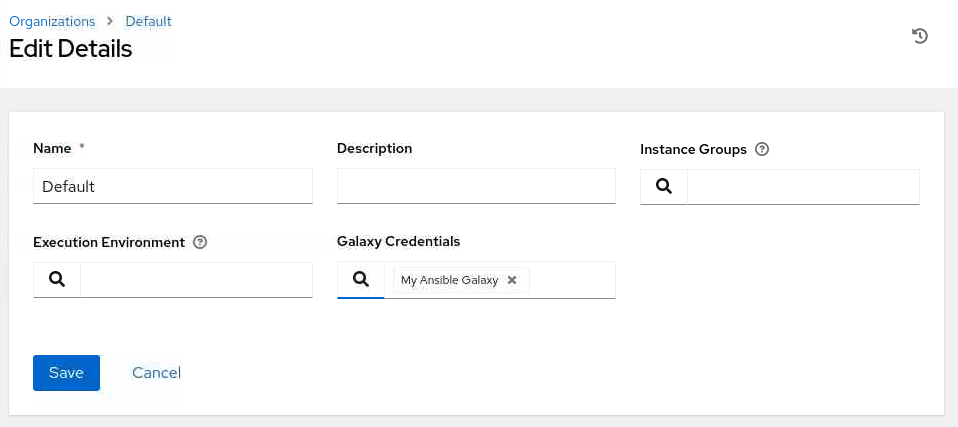
Task: Click the Name field label
Action: (x=52, y=148)
